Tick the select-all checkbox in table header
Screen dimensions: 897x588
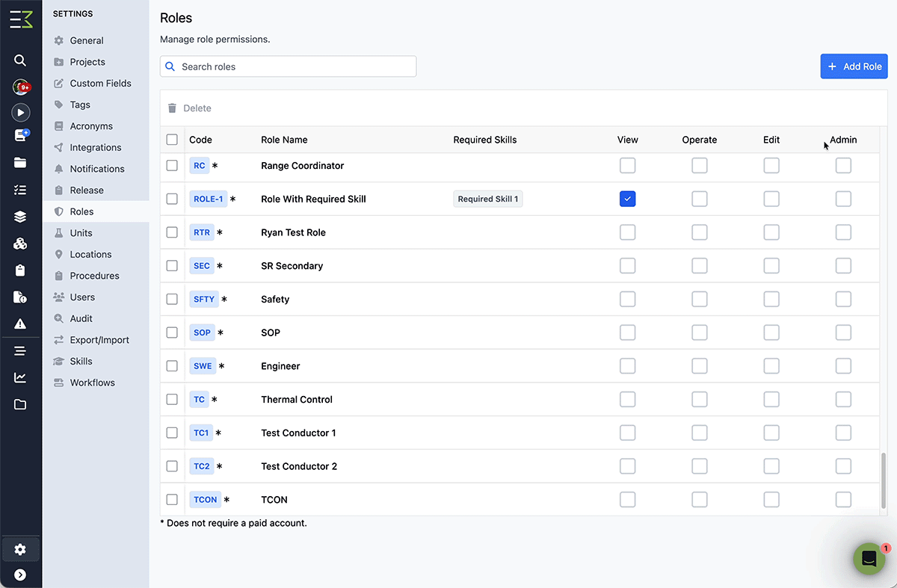(172, 140)
